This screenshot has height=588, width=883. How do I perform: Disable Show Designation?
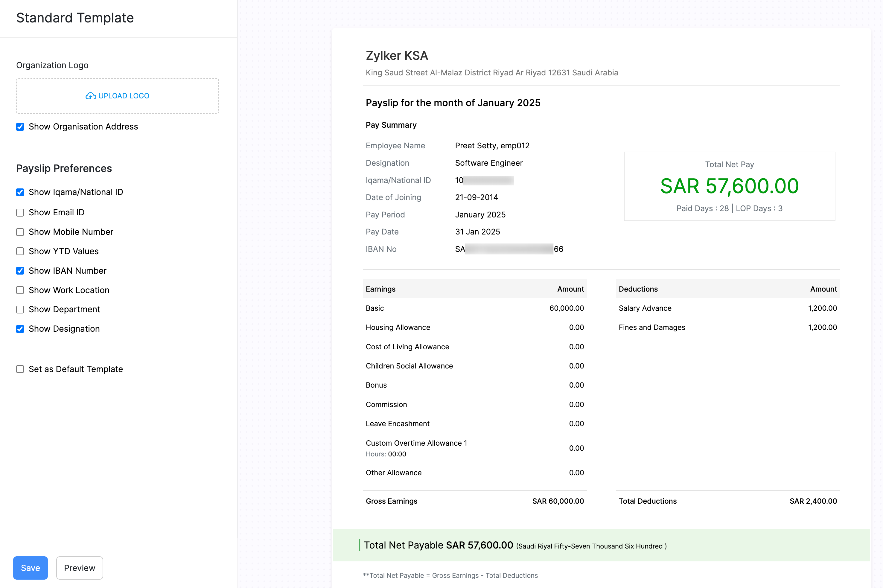click(20, 329)
